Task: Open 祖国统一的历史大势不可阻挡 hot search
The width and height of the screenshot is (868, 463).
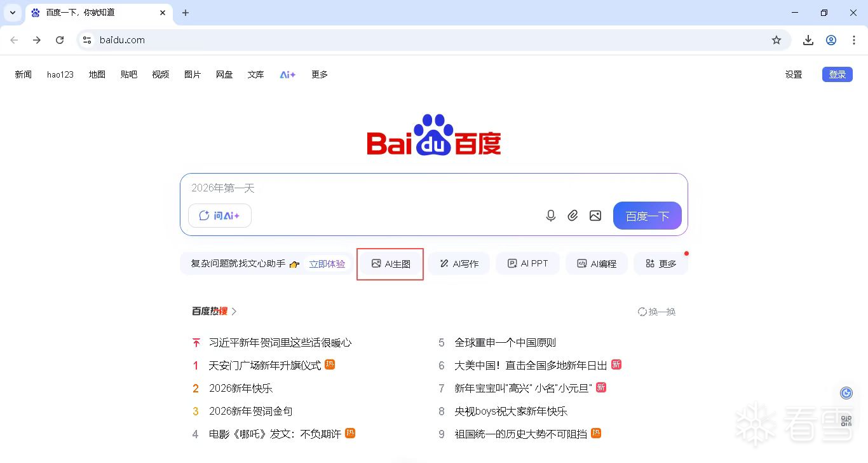Action: point(520,434)
